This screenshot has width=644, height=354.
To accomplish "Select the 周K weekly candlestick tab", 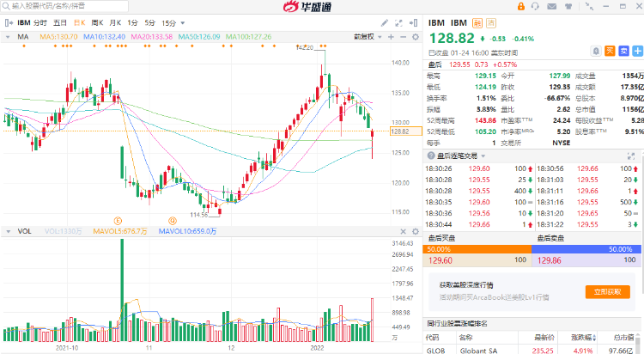I will coord(97,22).
